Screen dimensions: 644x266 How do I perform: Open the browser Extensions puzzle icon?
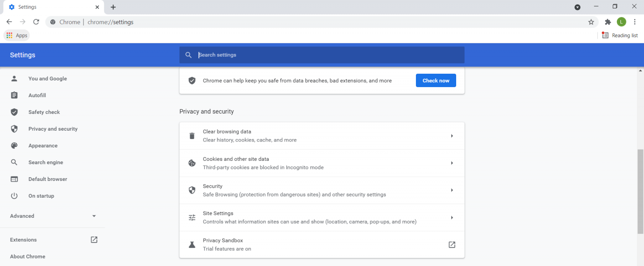[x=608, y=21]
